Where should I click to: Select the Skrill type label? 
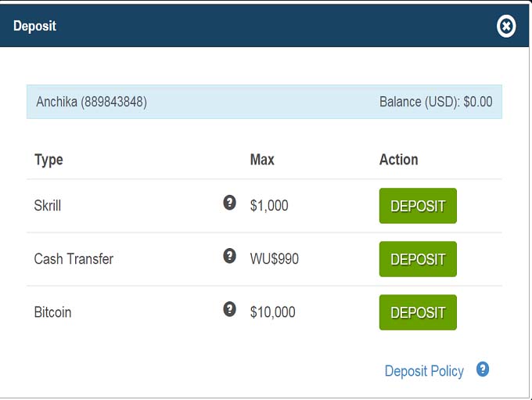(x=48, y=206)
